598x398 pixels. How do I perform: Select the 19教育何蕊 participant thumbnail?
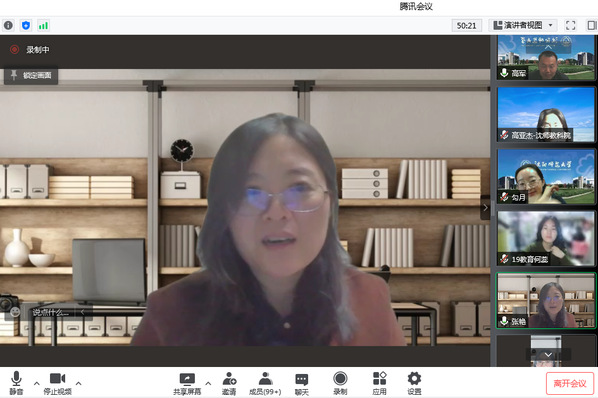coord(546,238)
